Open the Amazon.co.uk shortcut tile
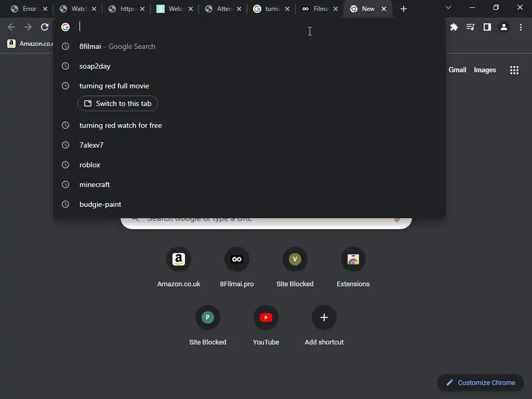 (x=179, y=268)
